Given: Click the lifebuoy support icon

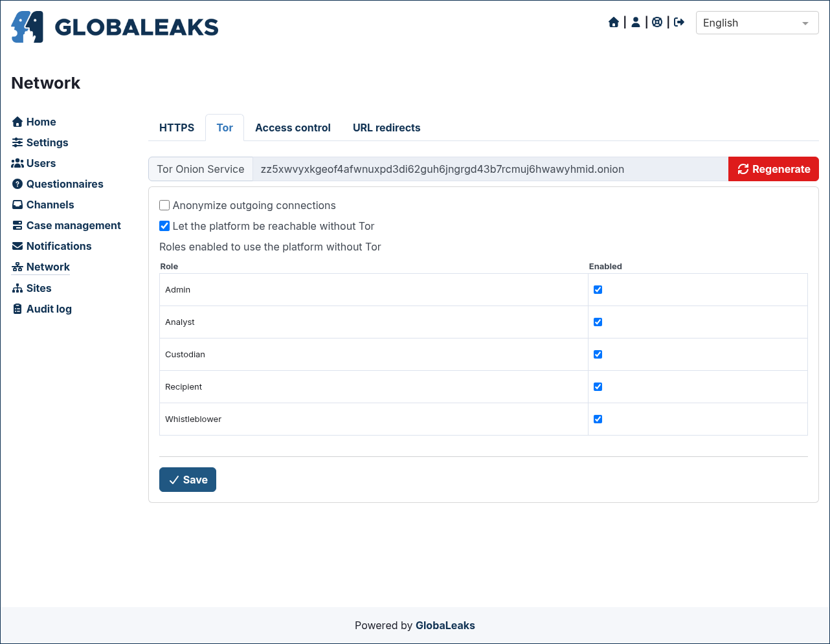Looking at the screenshot, I should (657, 23).
